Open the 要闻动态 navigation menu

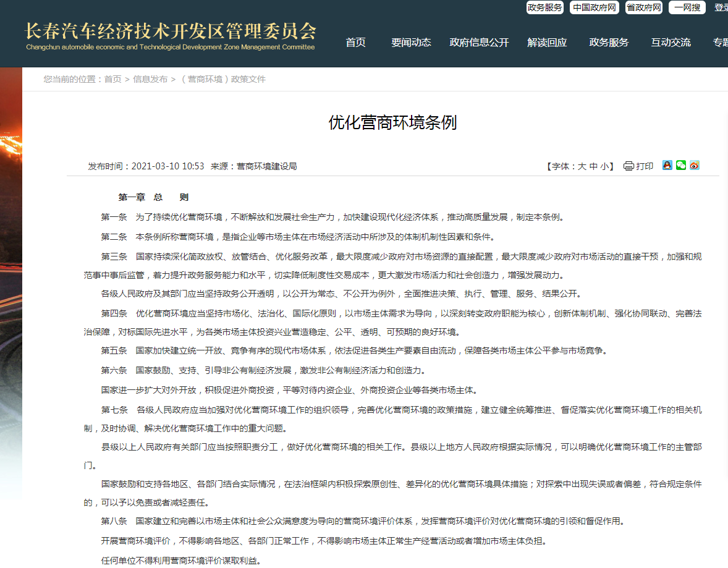[411, 42]
